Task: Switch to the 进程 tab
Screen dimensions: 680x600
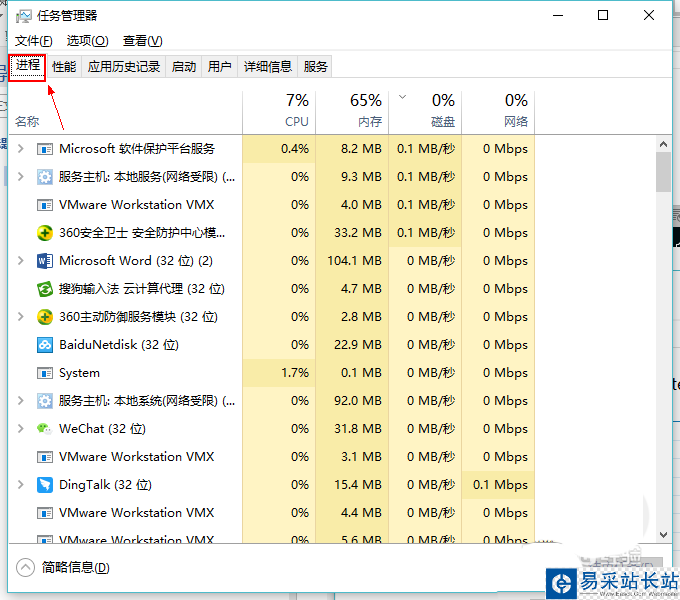Action: pos(28,66)
